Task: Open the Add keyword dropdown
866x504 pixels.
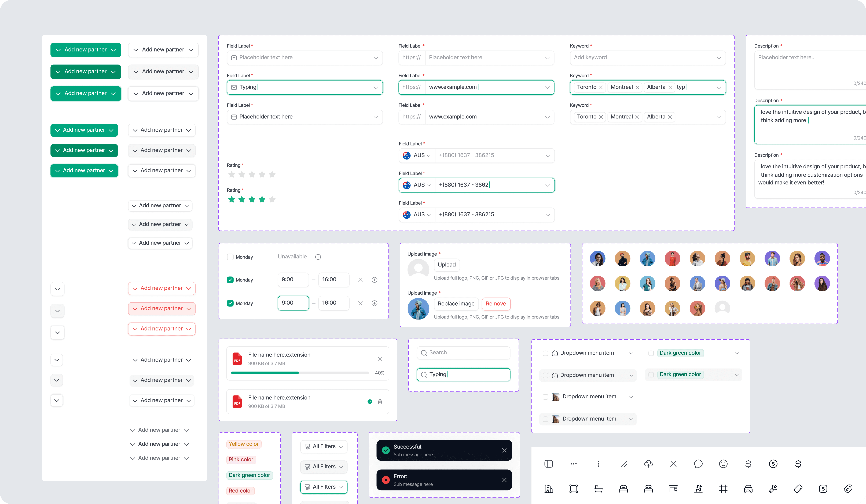Action: 647,57
